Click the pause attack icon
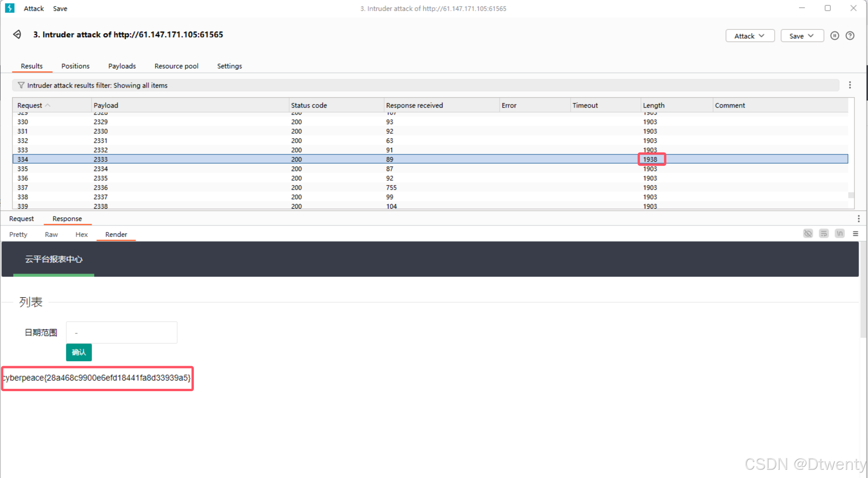 click(x=834, y=36)
